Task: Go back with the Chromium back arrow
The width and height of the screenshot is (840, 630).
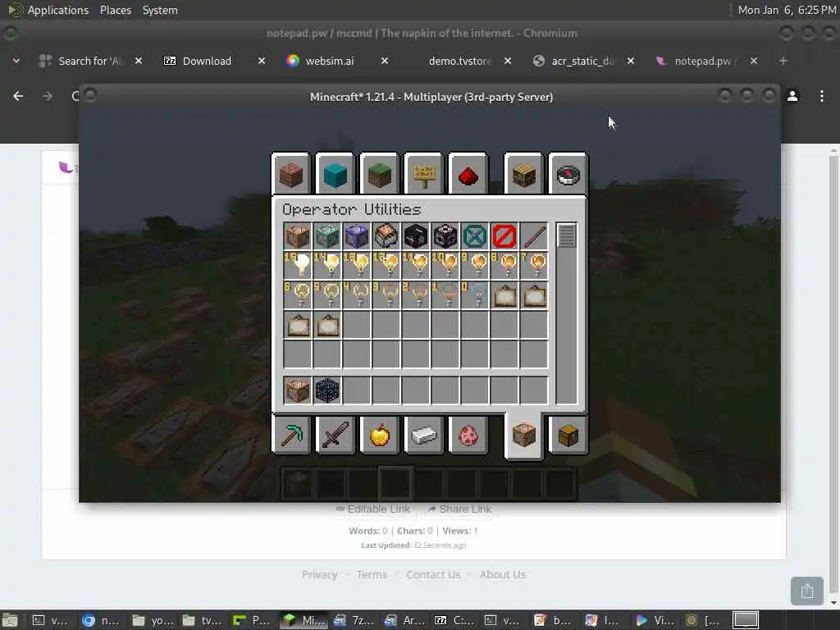Action: click(18, 96)
